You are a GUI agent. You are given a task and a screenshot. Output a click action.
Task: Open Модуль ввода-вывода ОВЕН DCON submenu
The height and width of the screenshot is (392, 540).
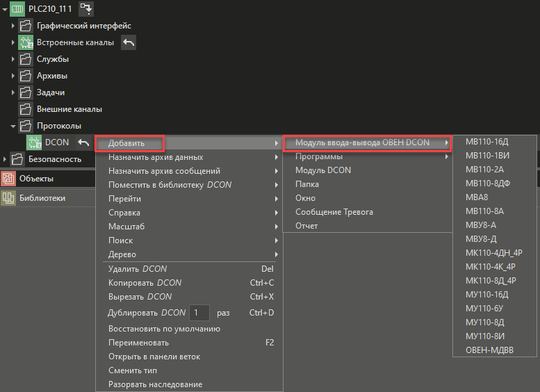click(368, 142)
